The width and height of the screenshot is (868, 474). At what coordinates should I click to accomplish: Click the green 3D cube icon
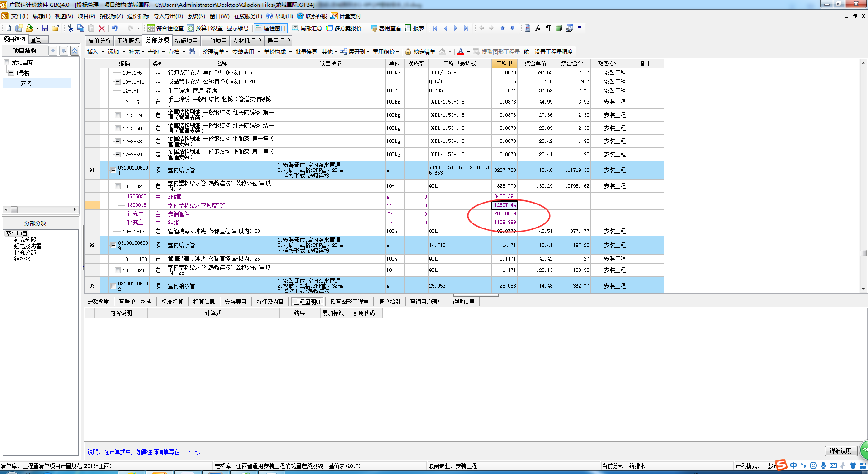point(559,28)
